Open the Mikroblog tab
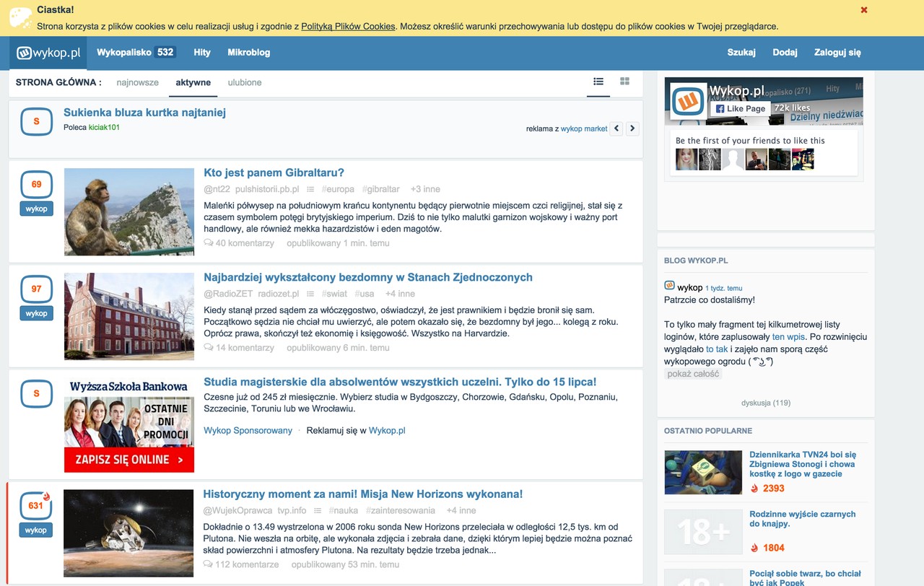The width and height of the screenshot is (924, 586). tap(248, 53)
